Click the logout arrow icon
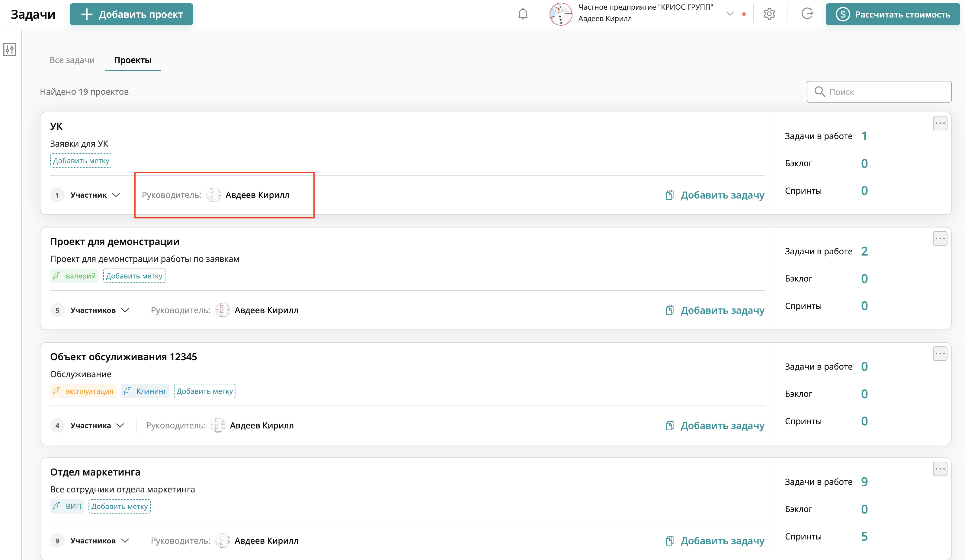The image size is (965, 560). [x=807, y=14]
